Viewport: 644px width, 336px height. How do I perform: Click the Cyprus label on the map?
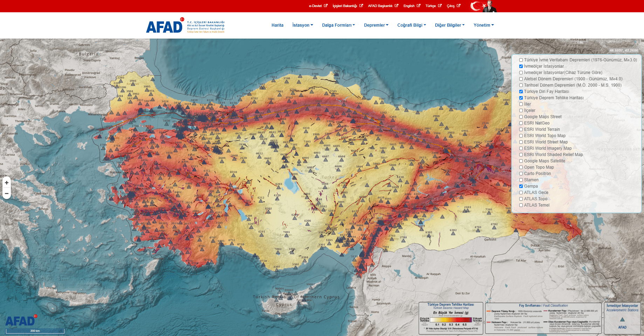284,304
